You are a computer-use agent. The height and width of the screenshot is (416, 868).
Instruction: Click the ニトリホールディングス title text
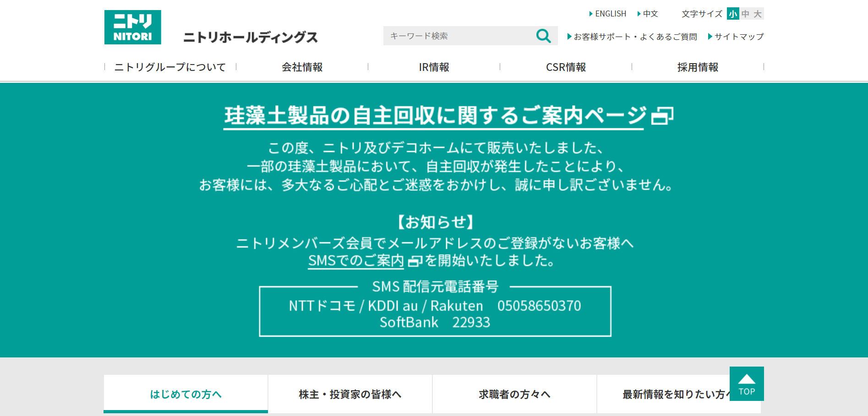[x=251, y=37]
